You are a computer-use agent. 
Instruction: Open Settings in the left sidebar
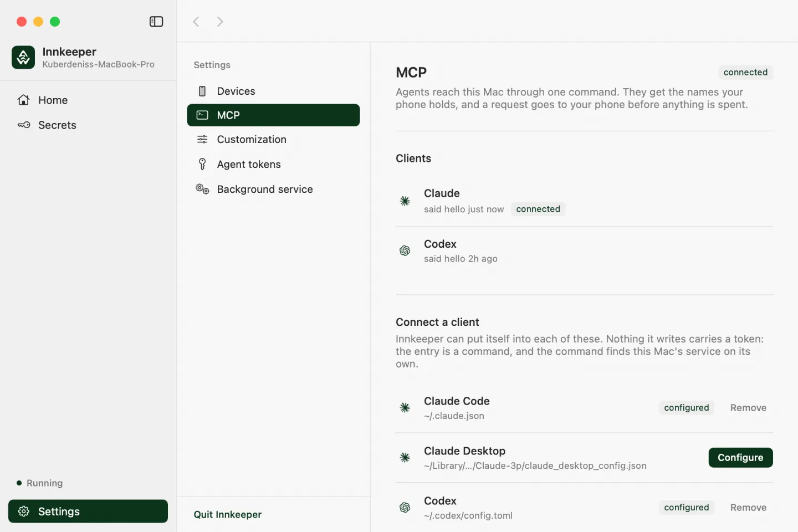pyautogui.click(x=88, y=511)
